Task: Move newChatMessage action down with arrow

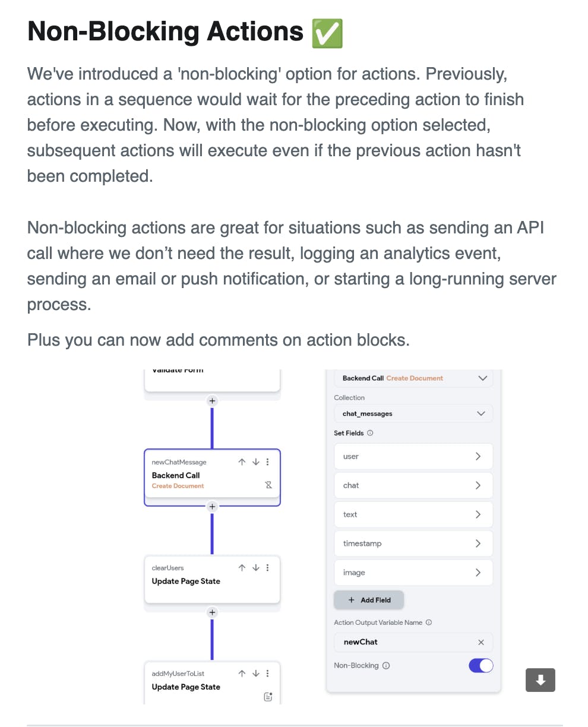Action: click(x=255, y=462)
